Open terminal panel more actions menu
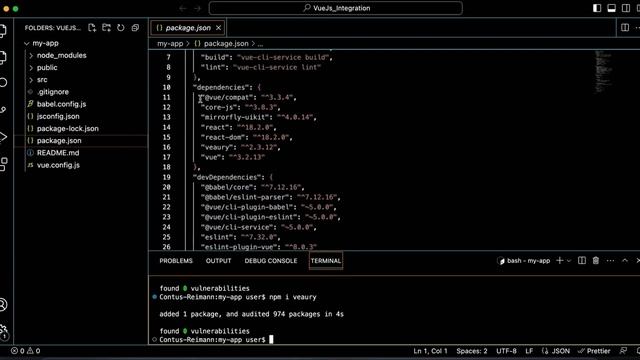 (610, 260)
